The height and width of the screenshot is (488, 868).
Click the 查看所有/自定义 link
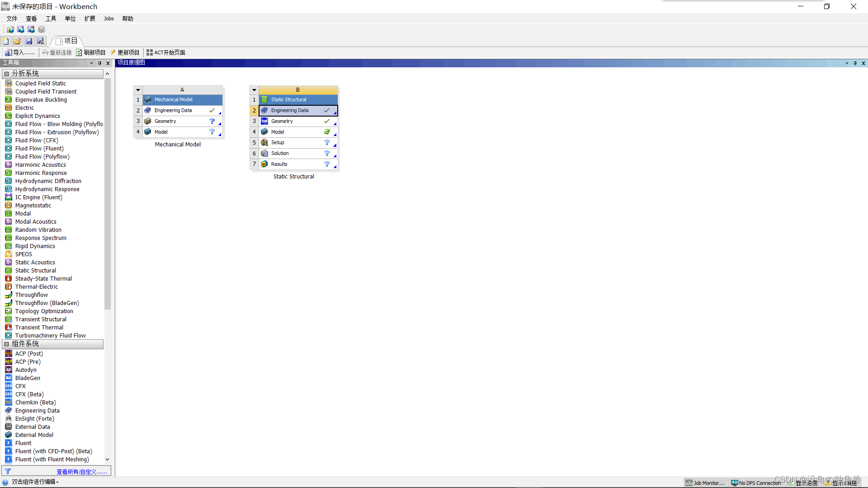pos(82,471)
